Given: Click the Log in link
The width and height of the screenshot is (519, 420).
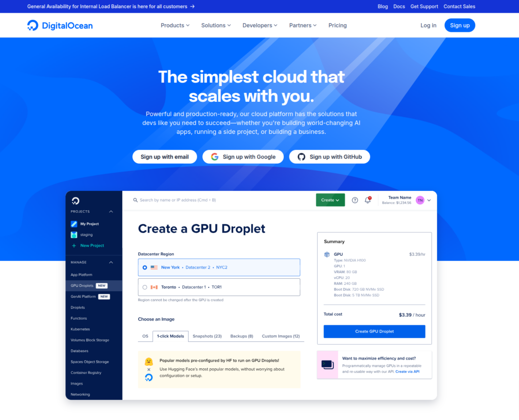Looking at the screenshot, I should click(x=428, y=25).
